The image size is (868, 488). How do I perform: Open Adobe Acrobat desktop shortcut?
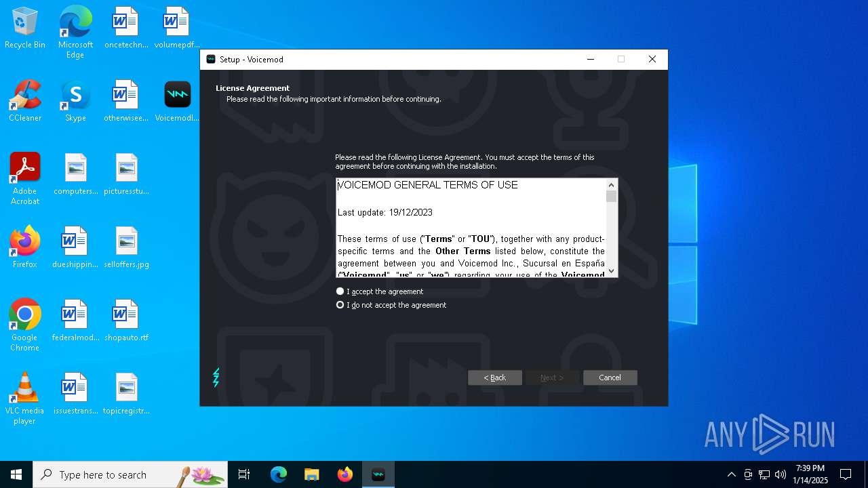(25, 179)
